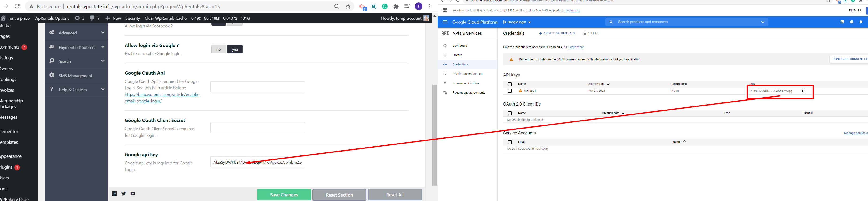Image resolution: width=868 pixels, height=201 pixels.
Task: Activate Google Cloud Shell icon
Action: pyautogui.click(x=842, y=22)
